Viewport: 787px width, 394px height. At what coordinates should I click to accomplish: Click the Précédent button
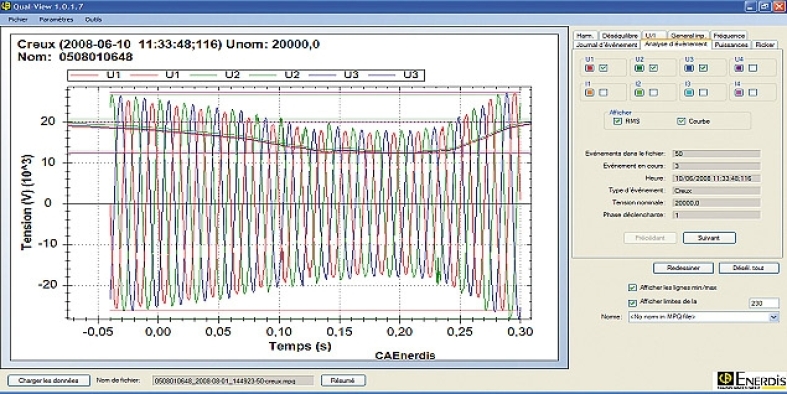coord(650,238)
